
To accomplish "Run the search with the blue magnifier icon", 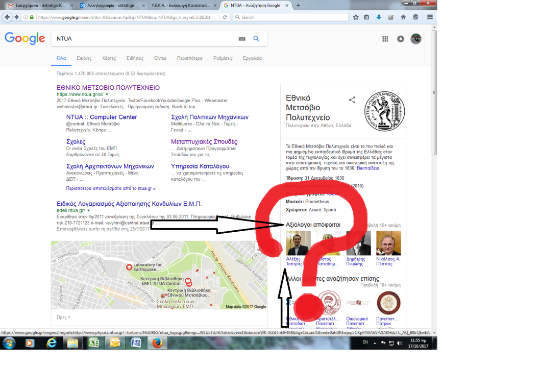I will (x=256, y=39).
